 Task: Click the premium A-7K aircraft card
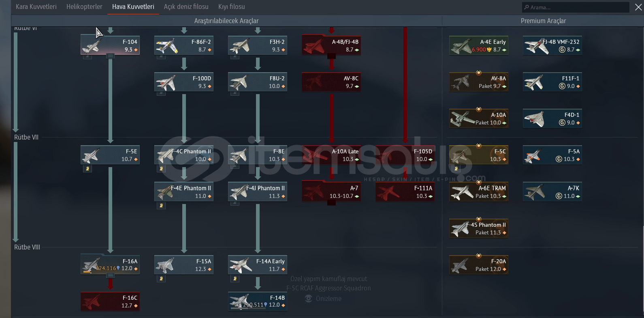coord(552,191)
